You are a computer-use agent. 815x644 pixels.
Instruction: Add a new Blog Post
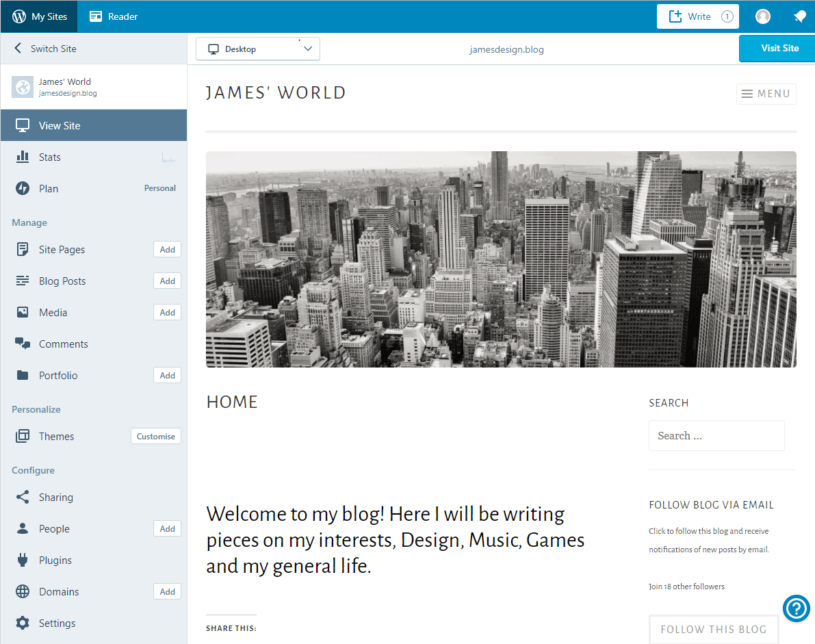pyautogui.click(x=168, y=281)
